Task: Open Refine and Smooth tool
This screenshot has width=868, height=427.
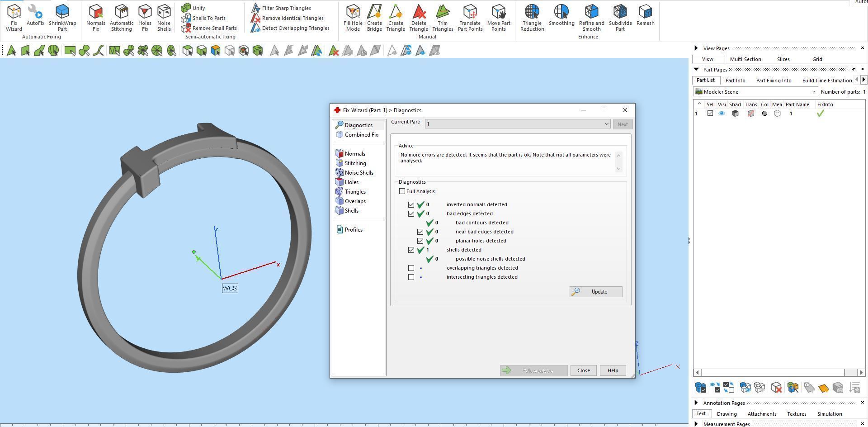Action: tap(591, 18)
